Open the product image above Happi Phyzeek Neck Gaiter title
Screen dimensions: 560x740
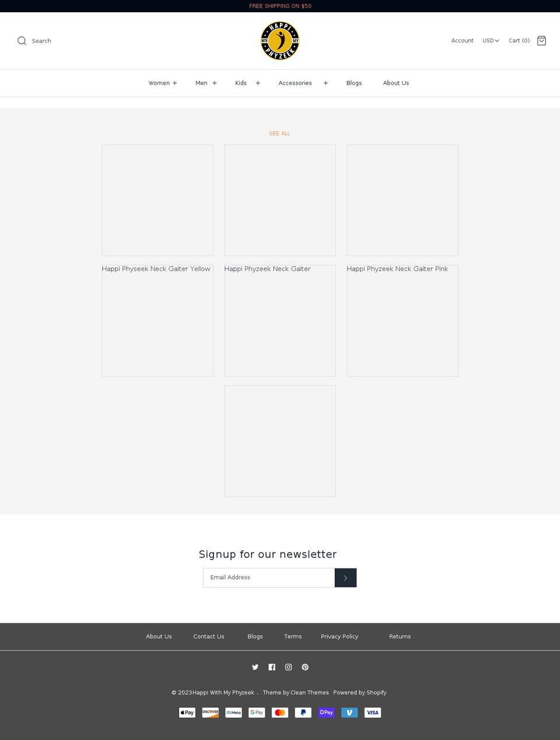tap(280, 200)
